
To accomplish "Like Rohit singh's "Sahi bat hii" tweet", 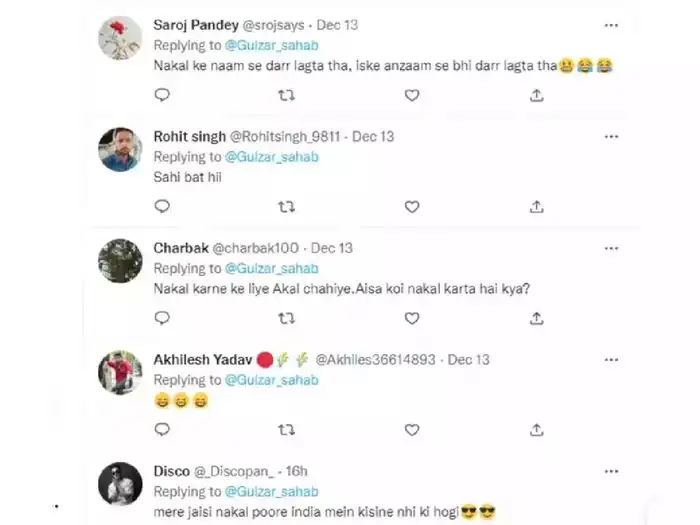I will point(411,207).
